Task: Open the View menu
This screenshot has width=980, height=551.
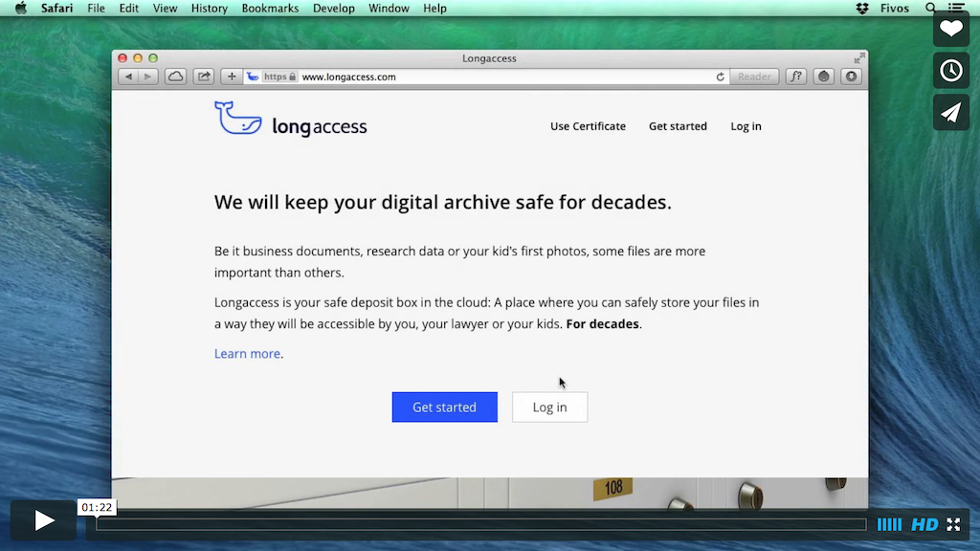Action: point(165,8)
